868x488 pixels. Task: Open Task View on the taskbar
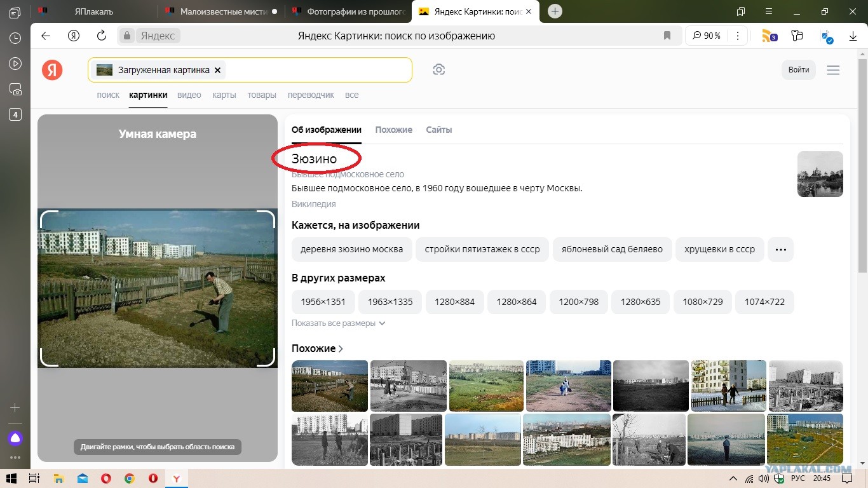pos(35,478)
